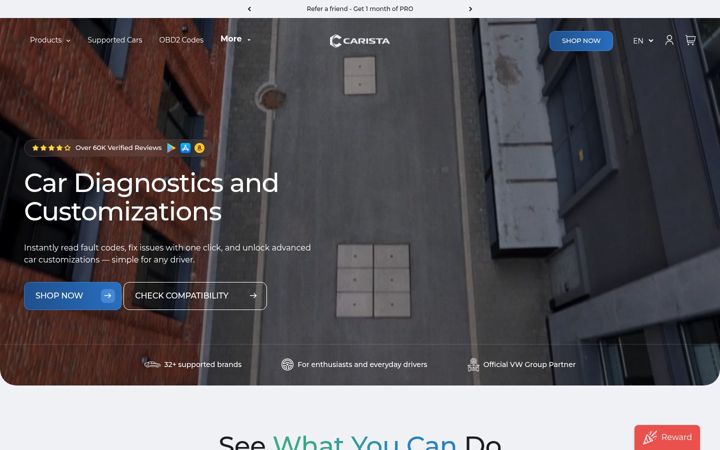Viewport: 720px width, 450px height.
Task: Click the car icon beside supported brands
Action: coord(152,364)
